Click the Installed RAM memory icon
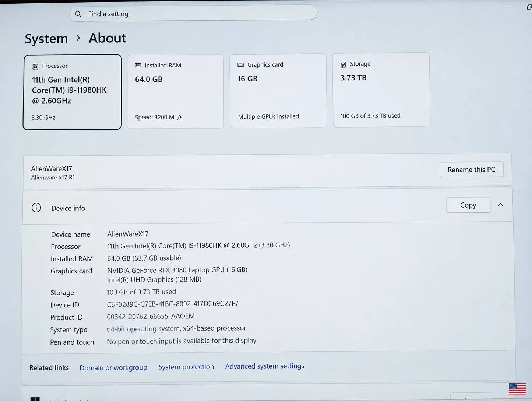The width and height of the screenshot is (532, 401). tap(138, 65)
